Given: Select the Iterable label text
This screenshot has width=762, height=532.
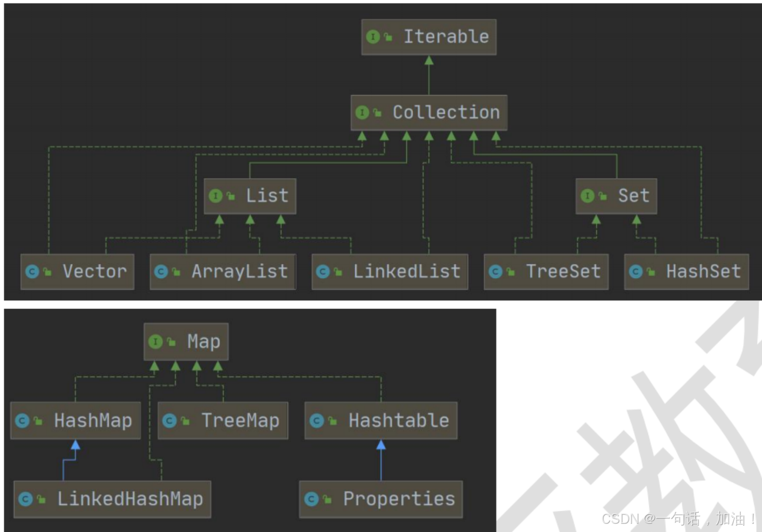Looking at the screenshot, I should 446,37.
